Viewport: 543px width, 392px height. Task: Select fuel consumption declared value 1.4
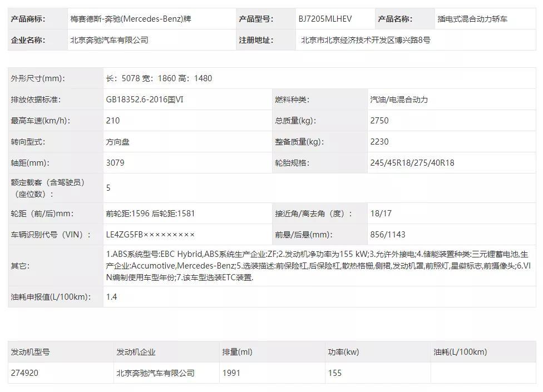click(x=111, y=297)
